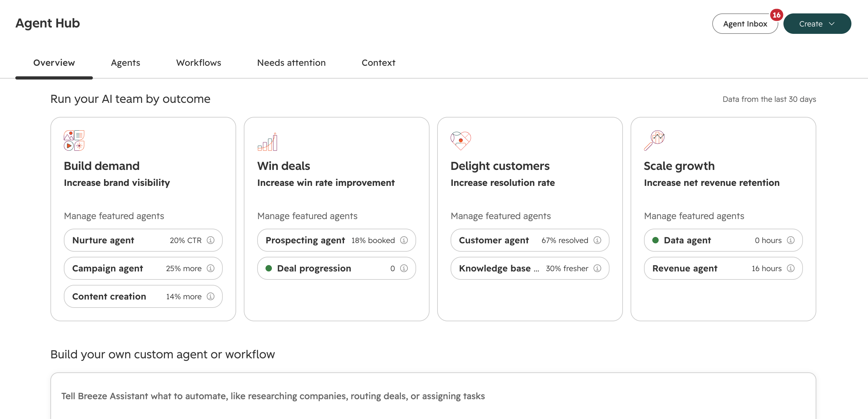Expand the Create dropdown
Viewport: 868px width, 419px height.
[x=817, y=24]
